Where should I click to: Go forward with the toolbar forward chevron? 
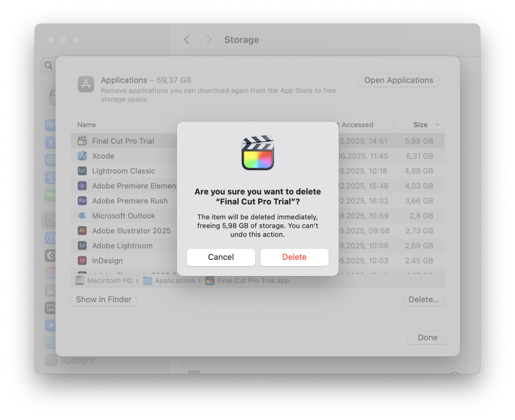tap(209, 39)
